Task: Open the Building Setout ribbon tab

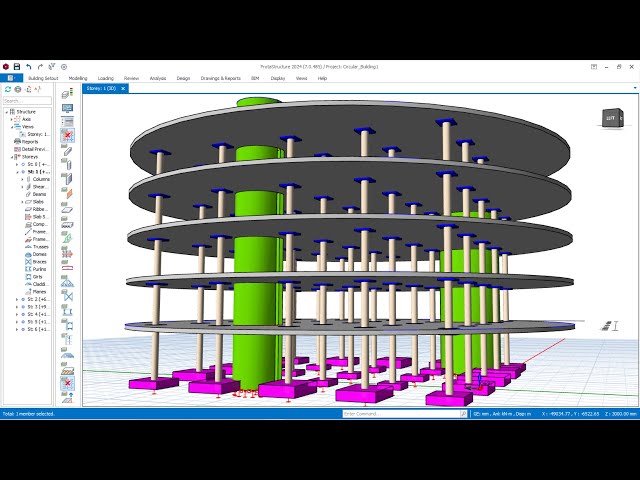Action: pyautogui.click(x=43, y=78)
